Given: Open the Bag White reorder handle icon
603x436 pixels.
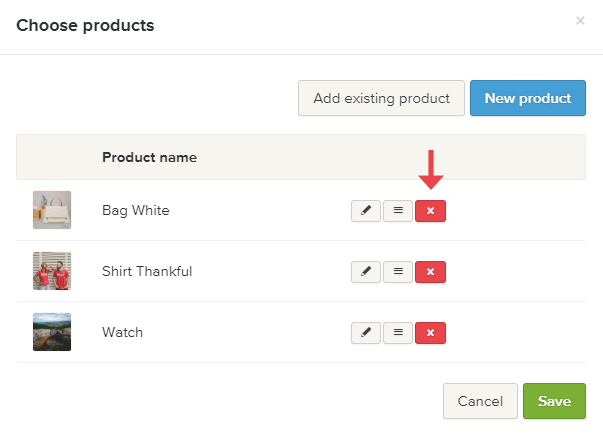Looking at the screenshot, I should tap(398, 211).
